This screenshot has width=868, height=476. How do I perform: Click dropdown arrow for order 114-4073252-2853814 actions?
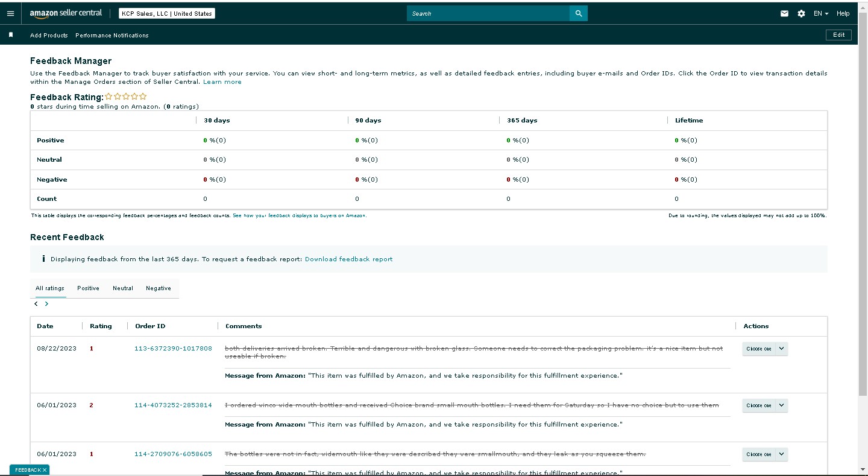tap(781, 405)
